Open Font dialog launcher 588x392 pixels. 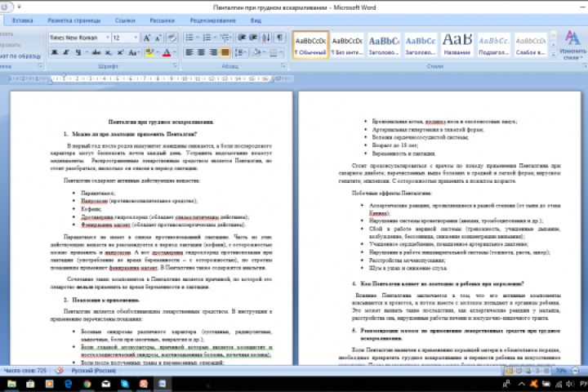[x=175, y=66]
